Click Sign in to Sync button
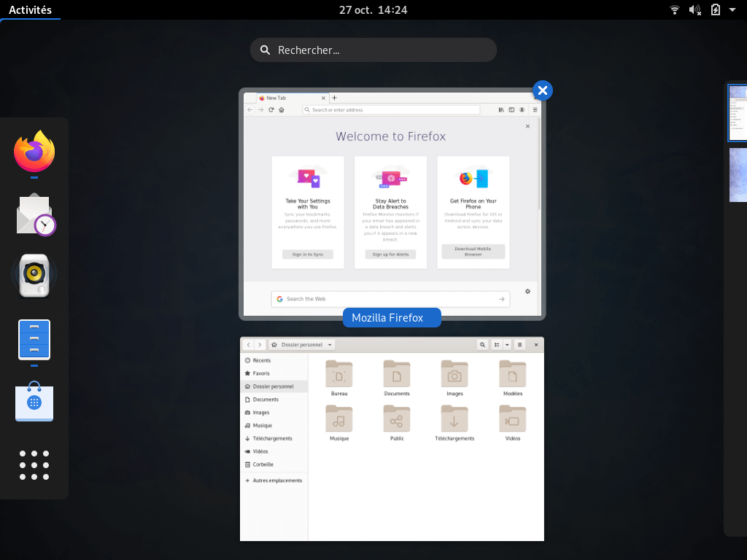 (308, 254)
